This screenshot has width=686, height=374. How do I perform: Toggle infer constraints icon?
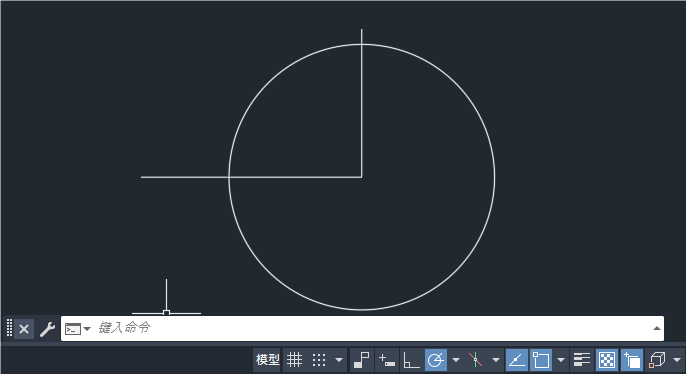(x=361, y=360)
